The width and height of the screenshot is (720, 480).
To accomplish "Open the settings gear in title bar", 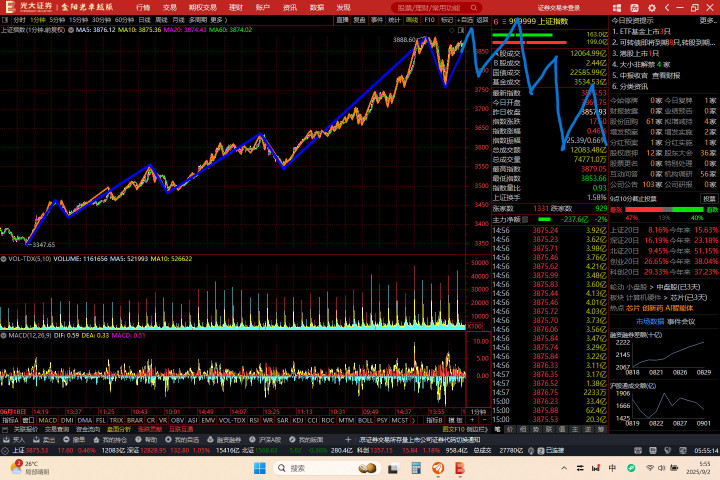I will pos(652,8).
